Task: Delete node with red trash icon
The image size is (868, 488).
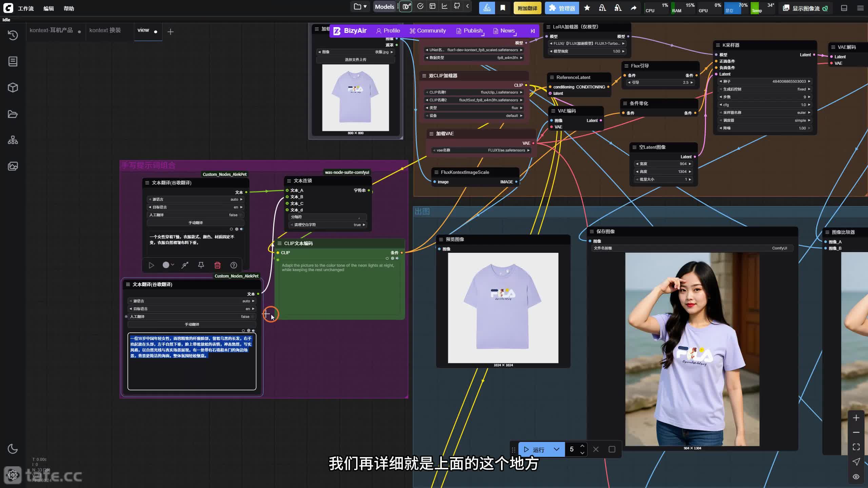Action: coord(217,265)
